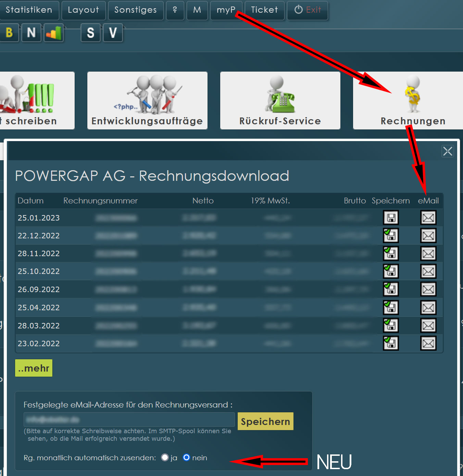Email the invoice dated 22.12.2022
463x476 pixels.
(428, 236)
